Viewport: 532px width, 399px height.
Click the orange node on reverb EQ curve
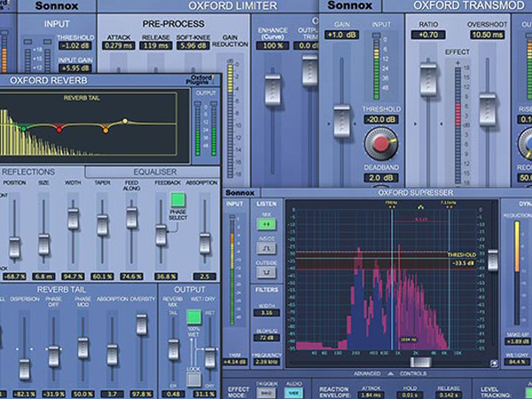tap(106, 129)
